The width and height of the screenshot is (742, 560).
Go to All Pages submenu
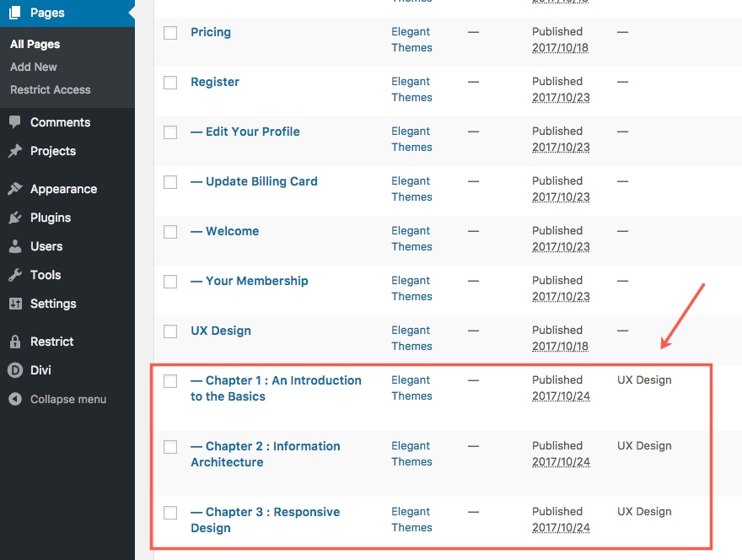[x=35, y=44]
